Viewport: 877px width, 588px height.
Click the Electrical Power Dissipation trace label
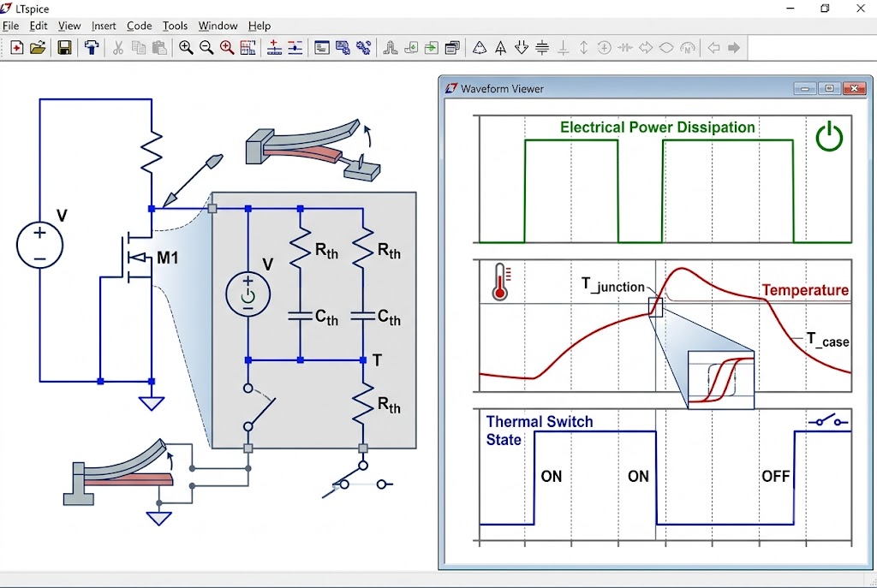click(x=657, y=128)
